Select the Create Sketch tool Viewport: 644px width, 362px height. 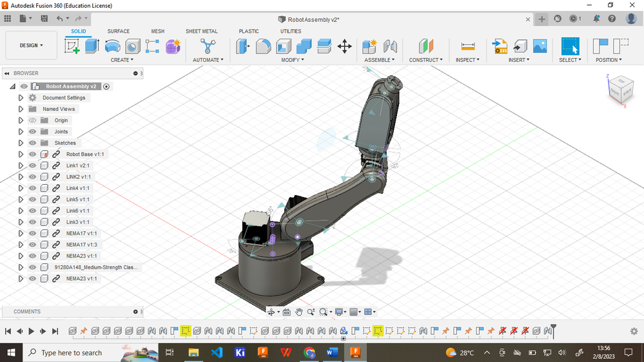point(72,46)
